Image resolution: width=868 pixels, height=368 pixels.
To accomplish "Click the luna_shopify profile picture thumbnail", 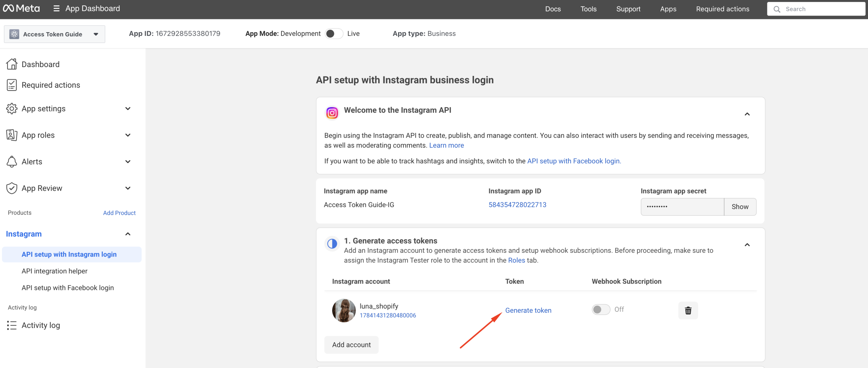I will tap(343, 310).
